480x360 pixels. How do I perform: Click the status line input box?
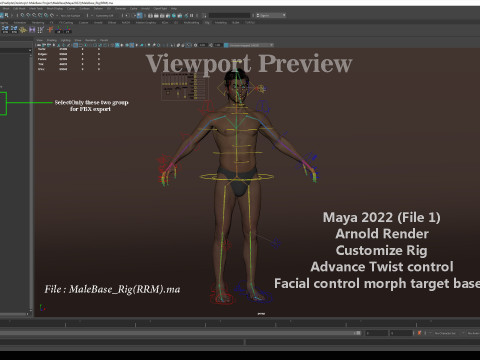coord(229,15)
